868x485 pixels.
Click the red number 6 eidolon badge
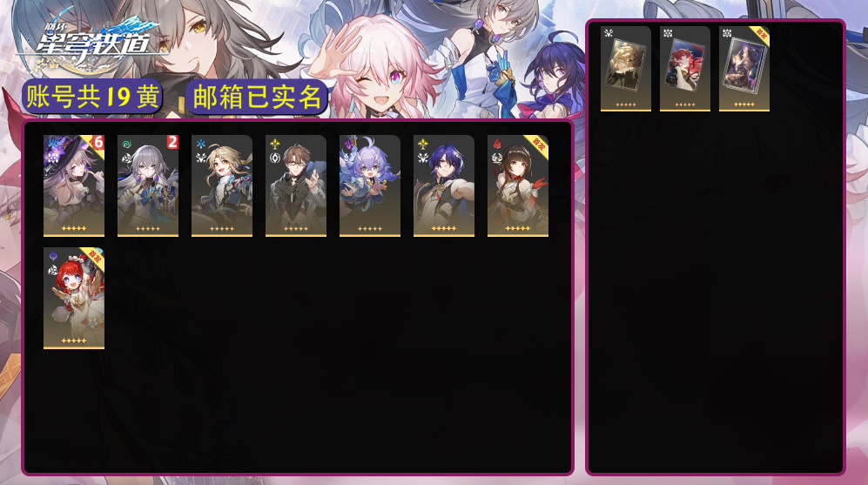(98, 142)
